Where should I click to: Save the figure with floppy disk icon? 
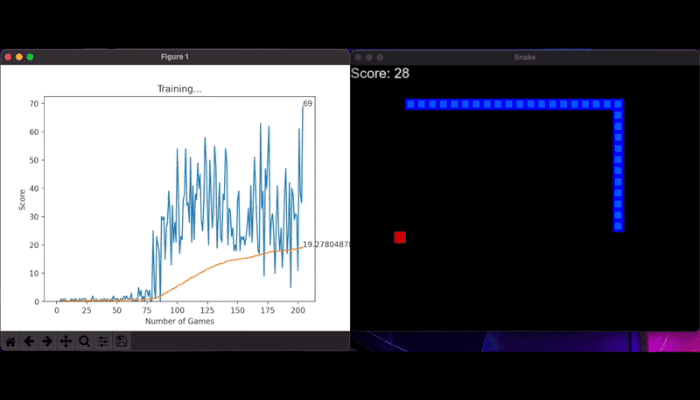(x=122, y=341)
